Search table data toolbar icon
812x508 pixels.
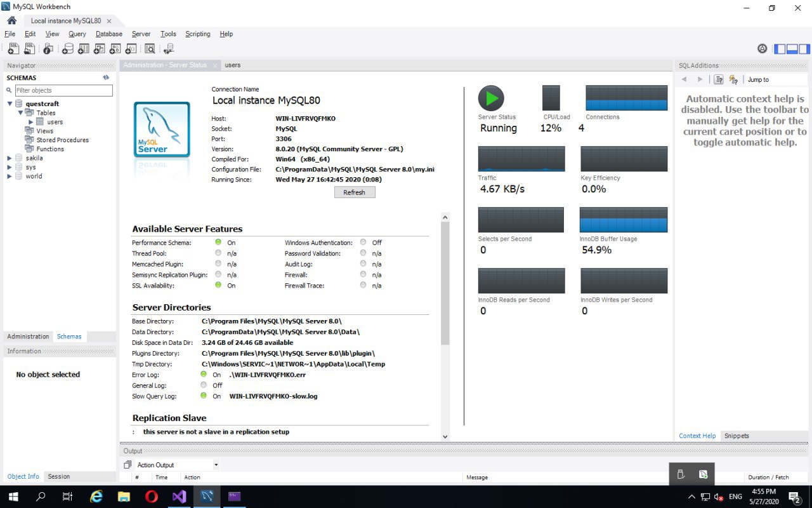click(x=150, y=48)
